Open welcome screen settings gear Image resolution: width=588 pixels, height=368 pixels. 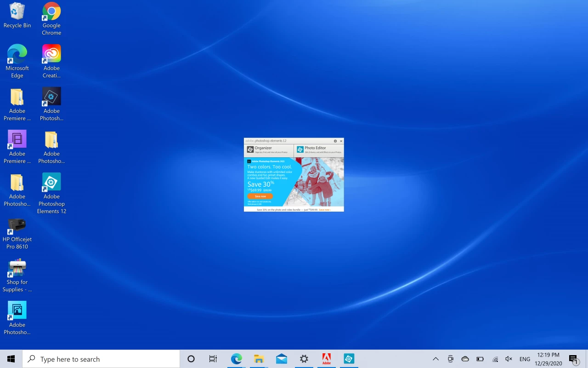[335, 141]
